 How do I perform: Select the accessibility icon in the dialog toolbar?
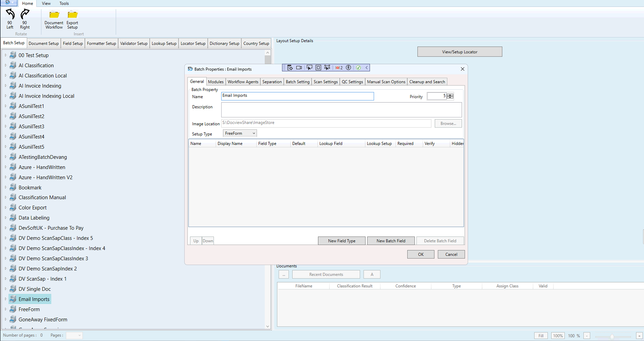(348, 67)
